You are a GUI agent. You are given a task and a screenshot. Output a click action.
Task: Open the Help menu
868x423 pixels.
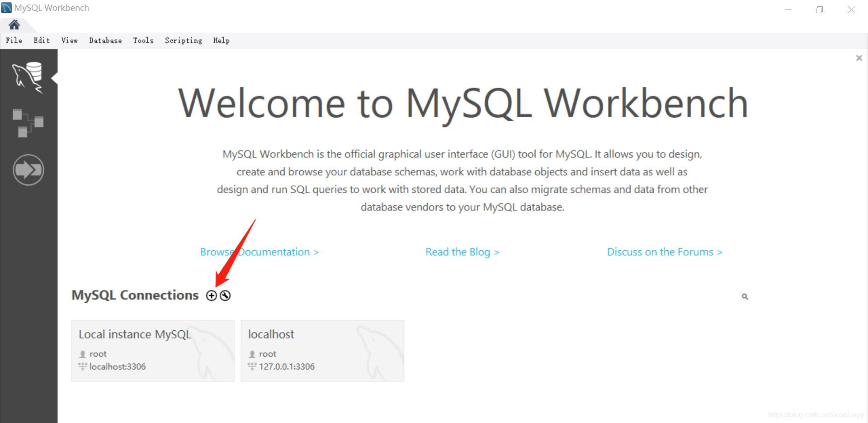click(222, 40)
